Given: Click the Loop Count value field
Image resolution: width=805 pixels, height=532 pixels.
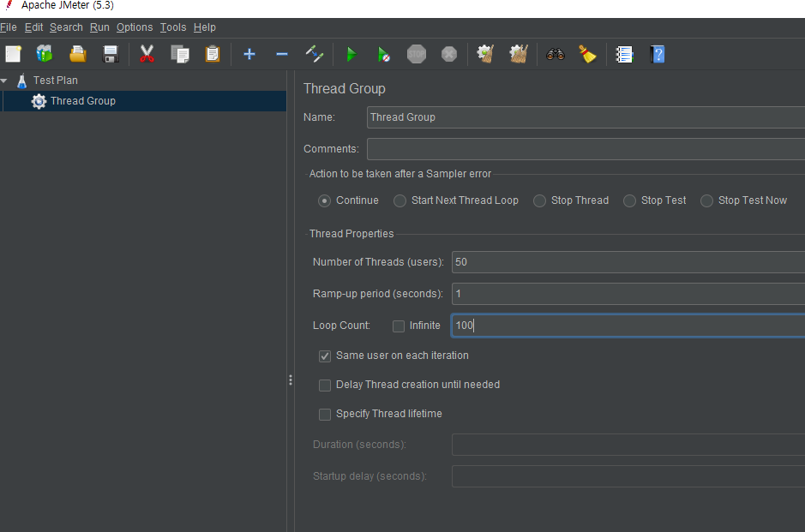Looking at the screenshot, I should [x=628, y=326].
